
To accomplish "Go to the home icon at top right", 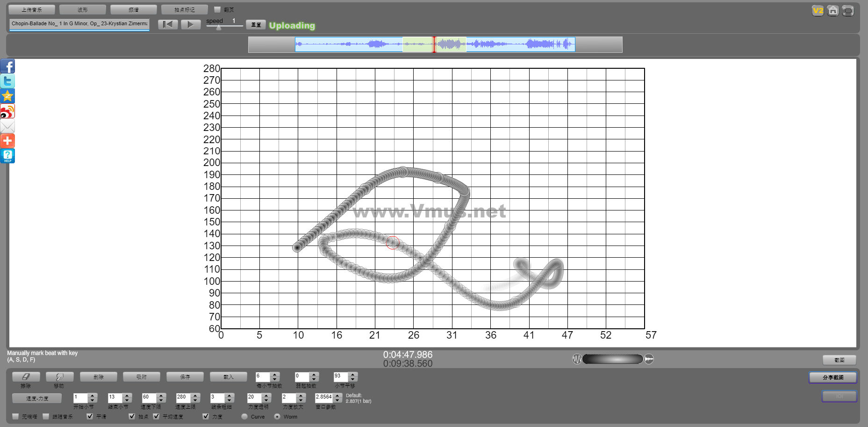I will click(832, 11).
